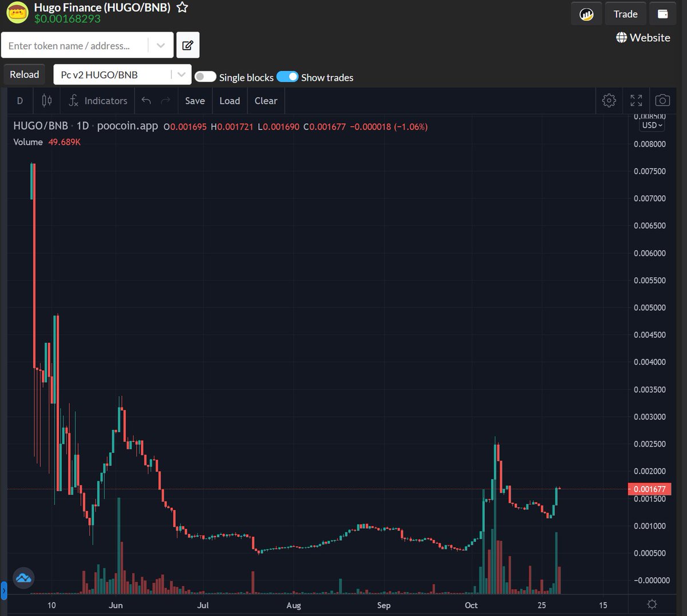Select the candle style icon
This screenshot has width=687, height=616.
[47, 100]
